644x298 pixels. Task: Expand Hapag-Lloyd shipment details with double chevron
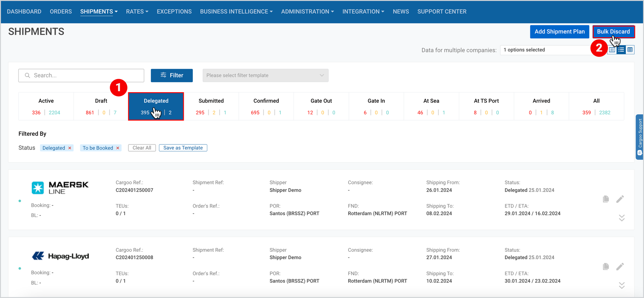[622, 285]
